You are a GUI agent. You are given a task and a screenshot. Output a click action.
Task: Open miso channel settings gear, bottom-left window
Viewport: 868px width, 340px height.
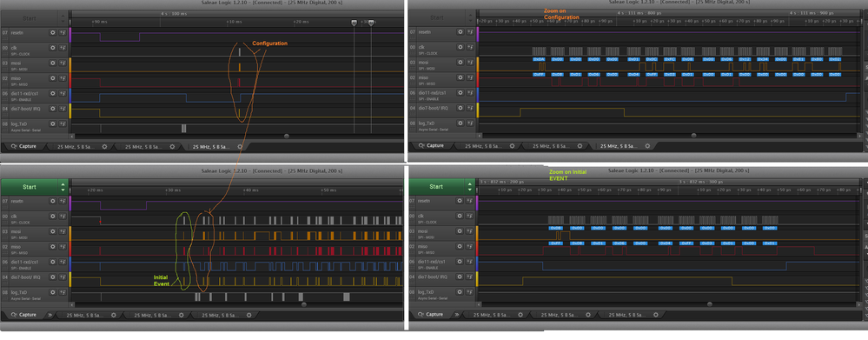[x=53, y=246]
